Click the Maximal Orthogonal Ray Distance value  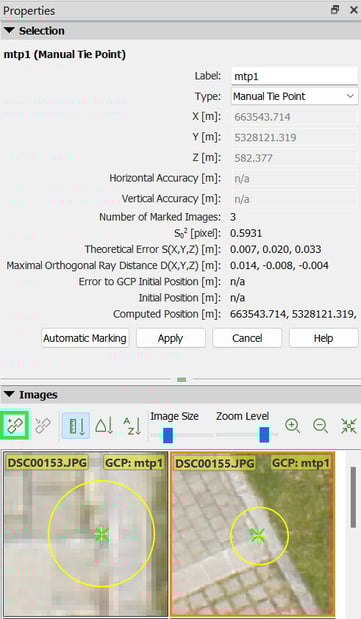279,265
